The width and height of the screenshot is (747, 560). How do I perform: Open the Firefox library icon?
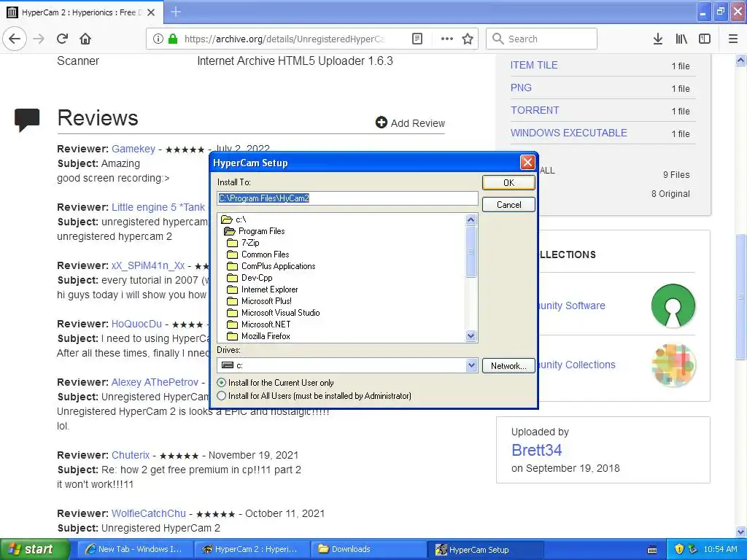tap(681, 39)
